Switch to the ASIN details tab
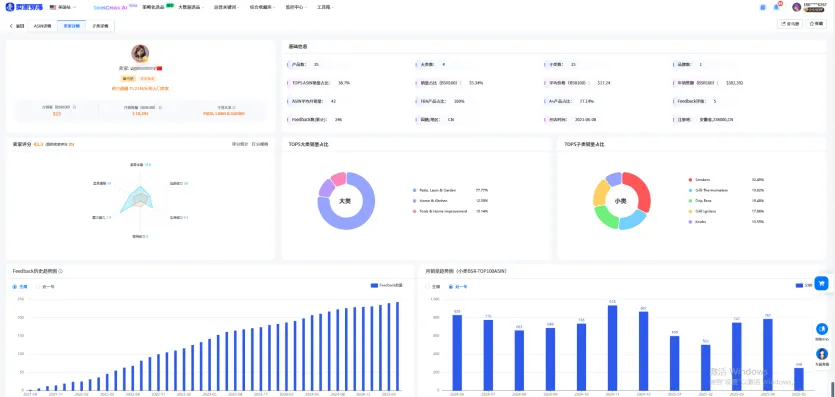Viewport: 835px width, 397px height. point(43,26)
